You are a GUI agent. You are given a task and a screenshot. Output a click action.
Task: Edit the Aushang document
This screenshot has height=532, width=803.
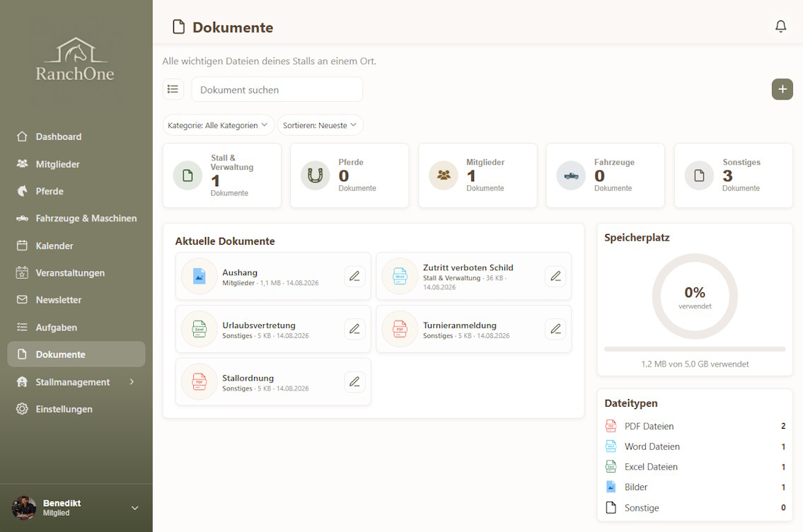[x=354, y=276]
